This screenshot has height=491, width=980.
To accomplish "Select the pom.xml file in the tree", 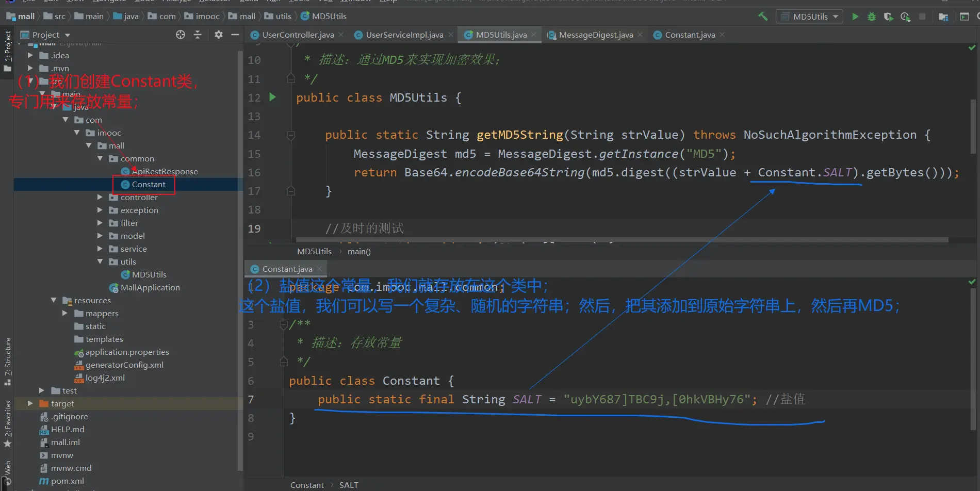I will click(67, 481).
